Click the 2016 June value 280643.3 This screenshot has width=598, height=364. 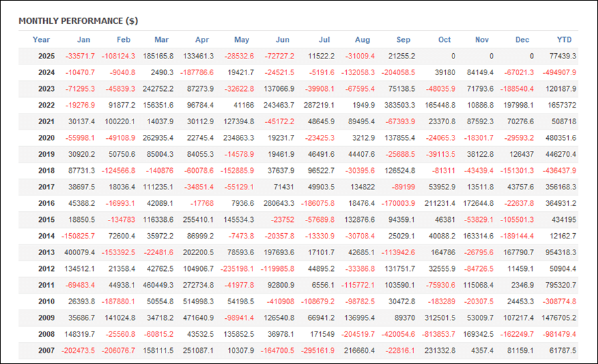coord(279,203)
